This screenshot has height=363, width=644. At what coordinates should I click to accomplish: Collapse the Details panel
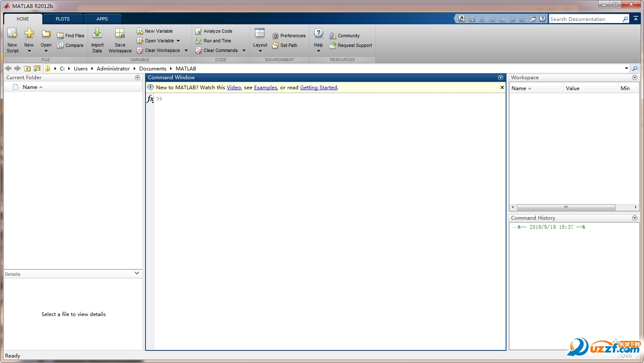click(137, 273)
